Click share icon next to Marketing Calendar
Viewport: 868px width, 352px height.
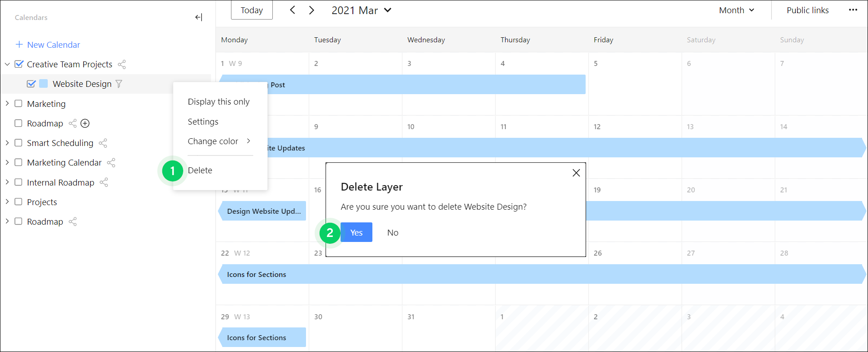(x=111, y=163)
